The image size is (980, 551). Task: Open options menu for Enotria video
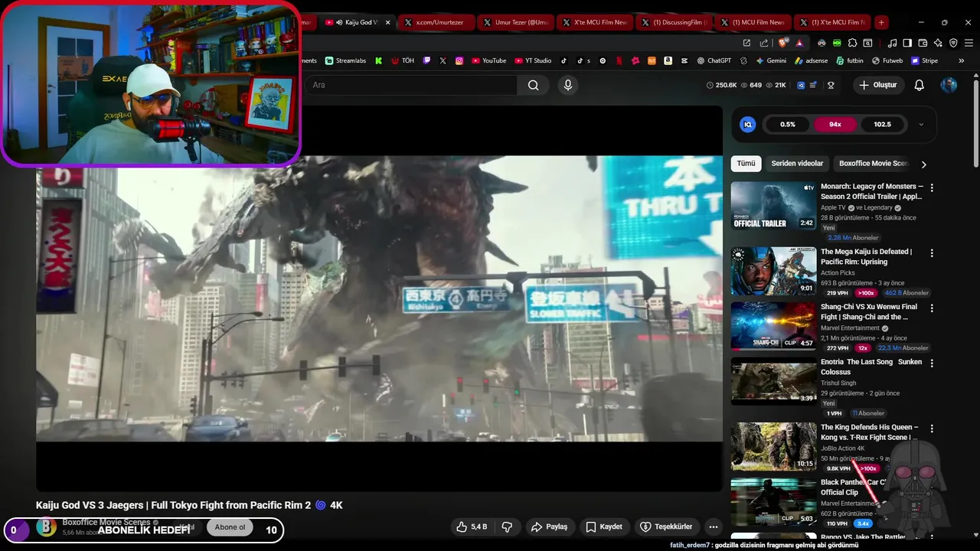[x=932, y=363]
